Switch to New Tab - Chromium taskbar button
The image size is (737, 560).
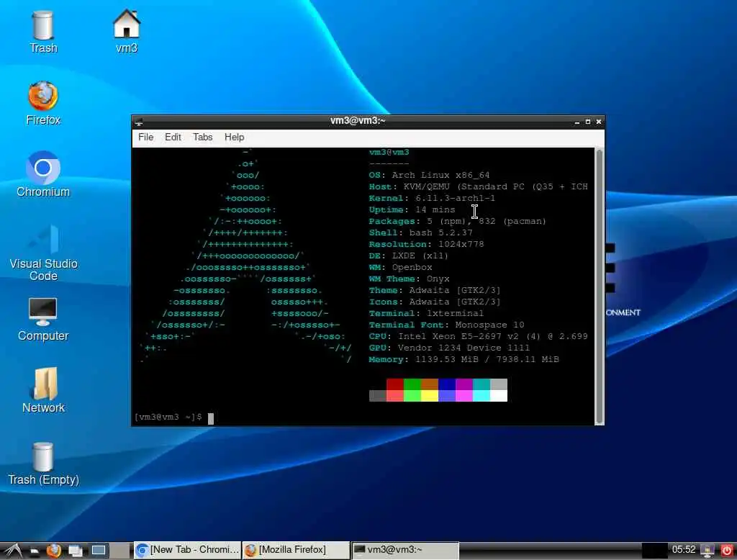tap(188, 550)
